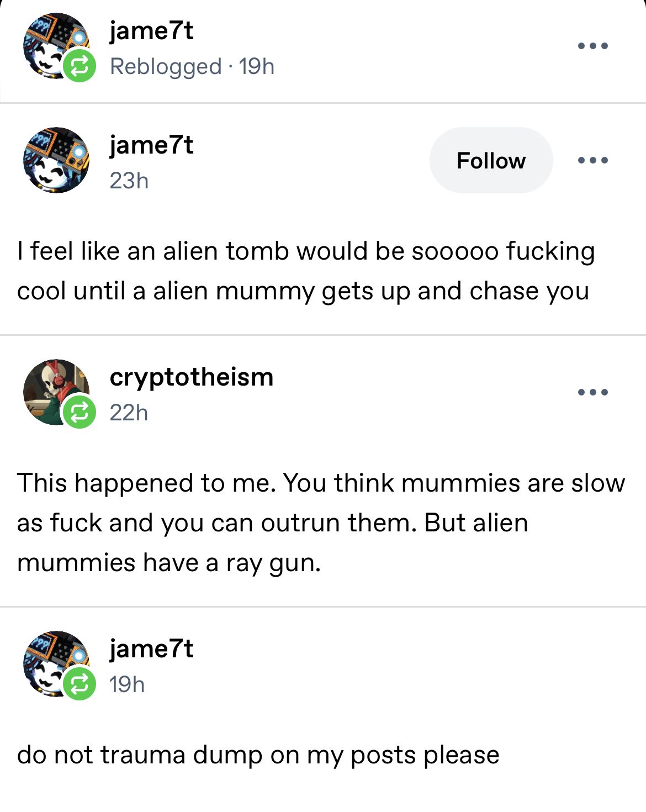Screen dimensions: 646x812
Task: Open jame7t avatar on original 23h post
Action: point(56,160)
